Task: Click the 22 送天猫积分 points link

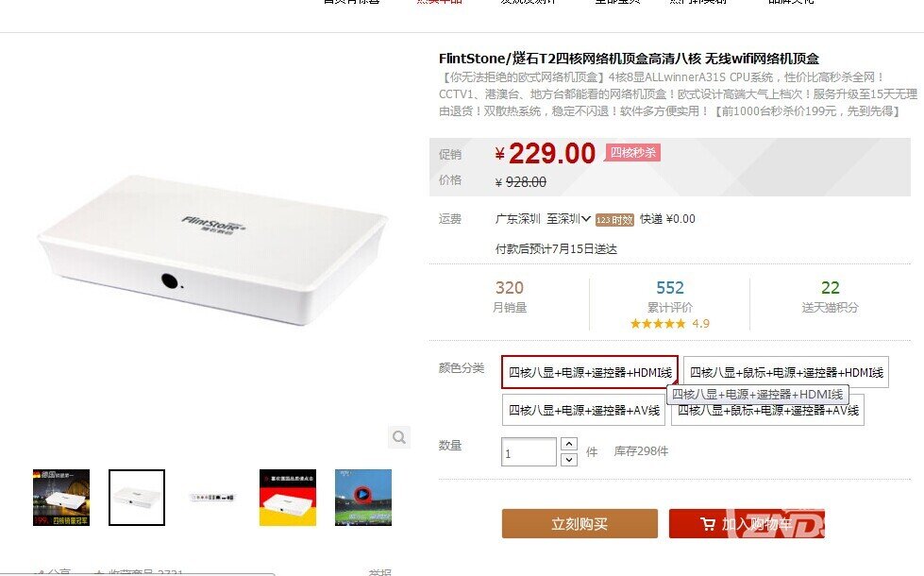Action: point(830,296)
